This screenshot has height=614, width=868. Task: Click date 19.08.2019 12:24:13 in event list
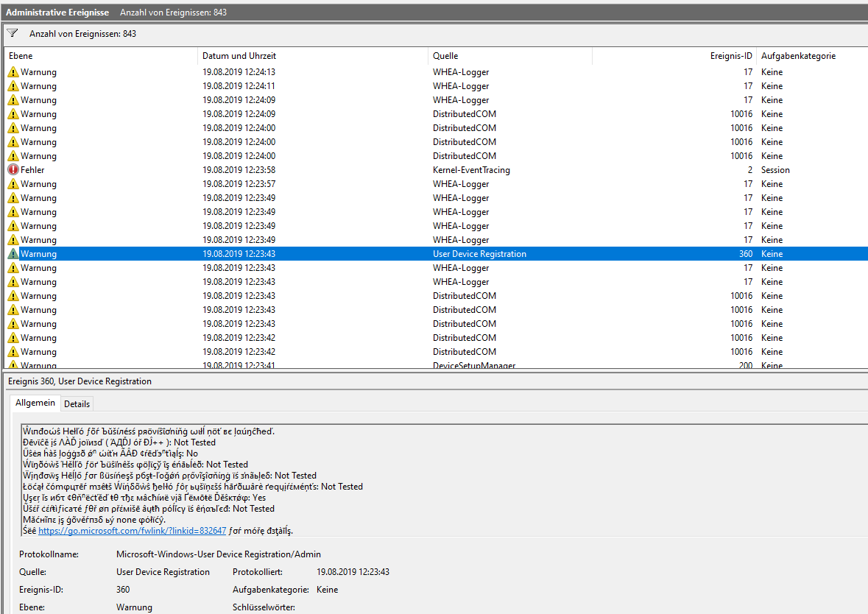[x=239, y=72]
